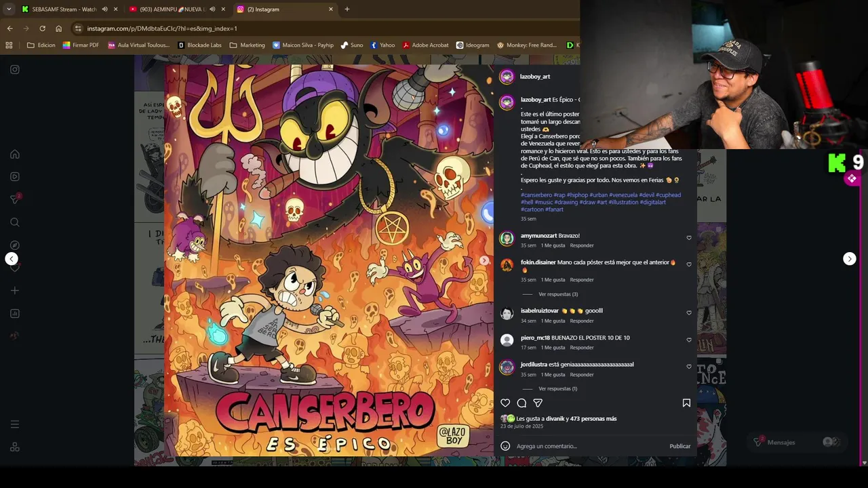Open the Maicon Silva - Payhip bookmark
Image resolution: width=868 pixels, height=488 pixels.
pyautogui.click(x=303, y=45)
